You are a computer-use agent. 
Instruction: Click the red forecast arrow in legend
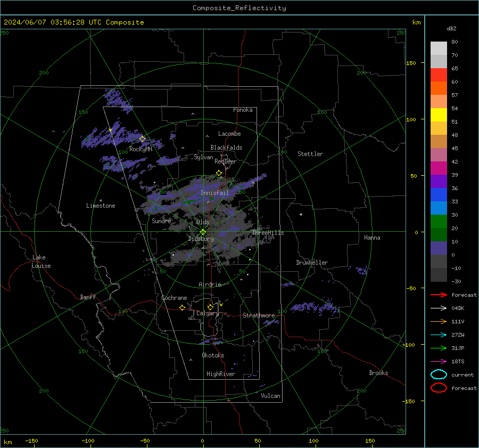439,295
